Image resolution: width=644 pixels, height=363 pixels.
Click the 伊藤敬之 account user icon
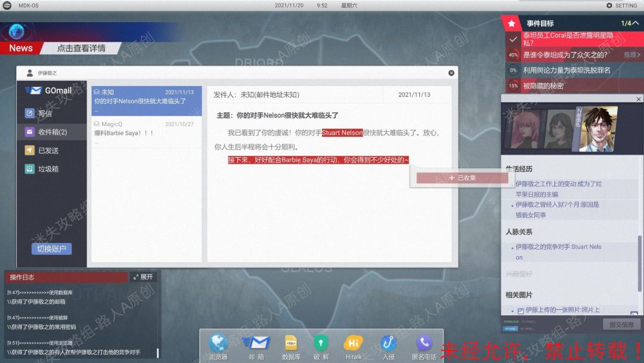tap(30, 73)
